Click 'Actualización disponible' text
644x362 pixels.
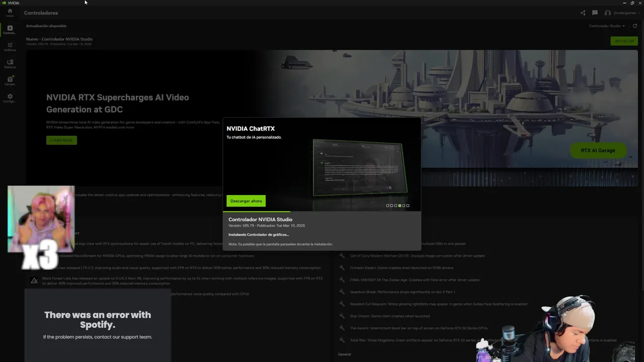[x=46, y=26]
